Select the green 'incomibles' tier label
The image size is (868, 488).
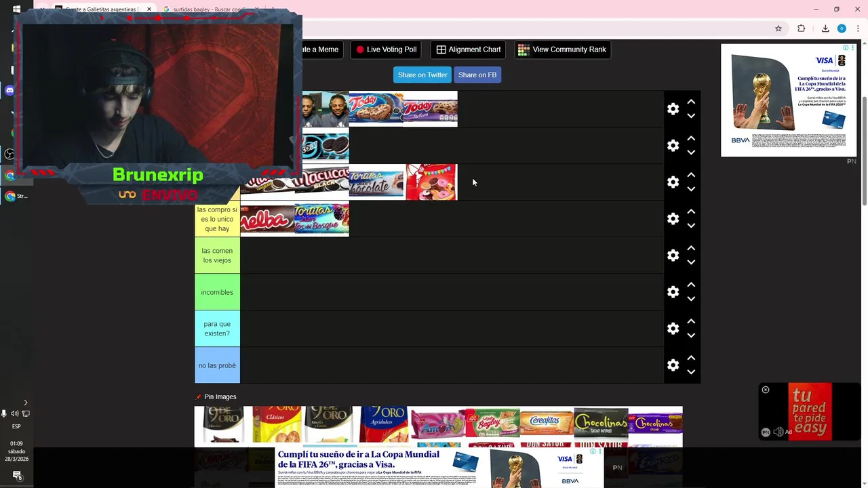pos(217,292)
